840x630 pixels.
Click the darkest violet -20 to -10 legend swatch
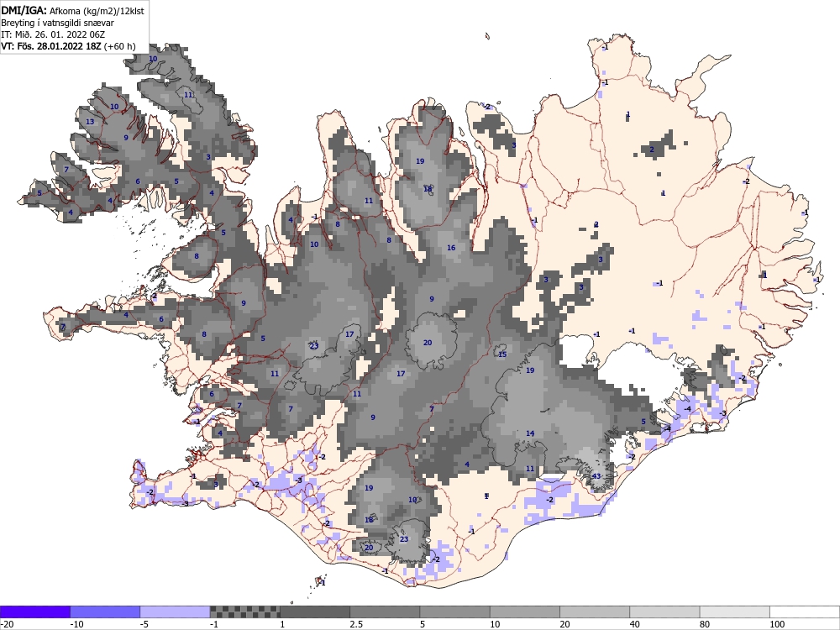tap(35, 612)
